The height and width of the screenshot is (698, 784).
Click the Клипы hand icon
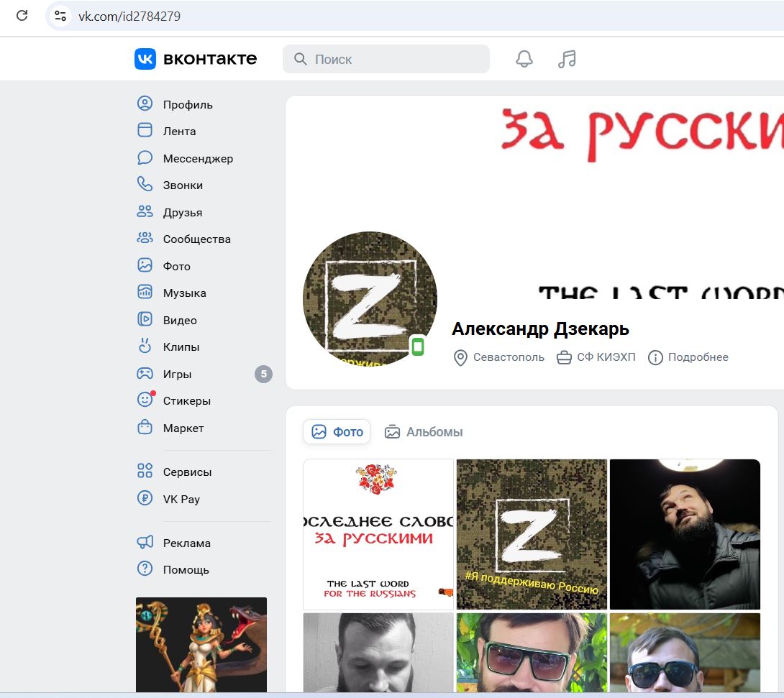pyautogui.click(x=145, y=346)
